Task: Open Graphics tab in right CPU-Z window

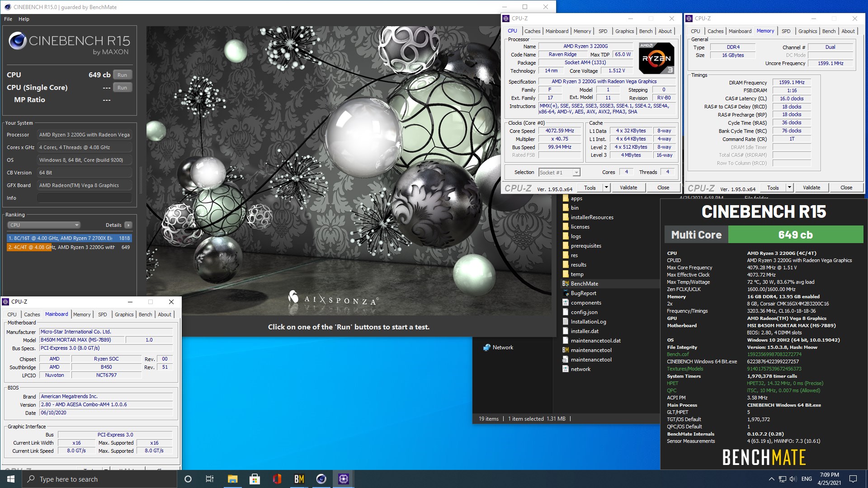Action: [x=807, y=31]
